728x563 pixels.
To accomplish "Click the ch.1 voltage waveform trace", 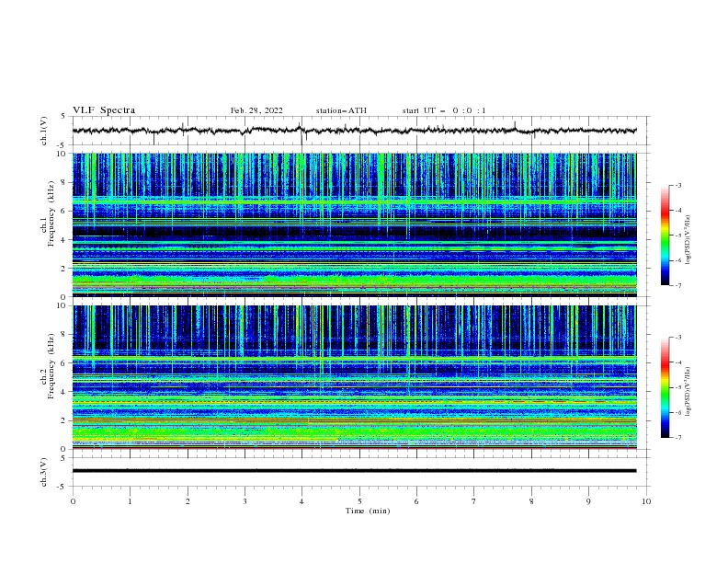I will pyautogui.click(x=354, y=131).
